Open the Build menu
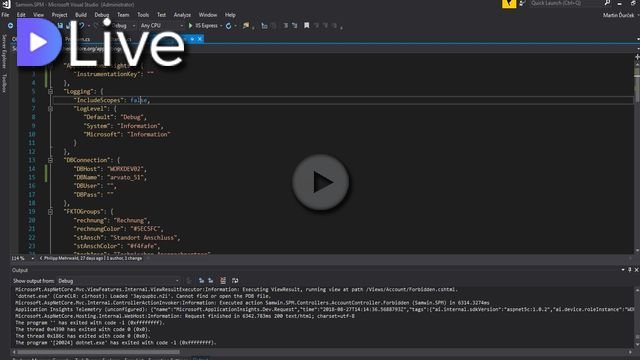This screenshot has width=640, height=360. tap(81, 15)
